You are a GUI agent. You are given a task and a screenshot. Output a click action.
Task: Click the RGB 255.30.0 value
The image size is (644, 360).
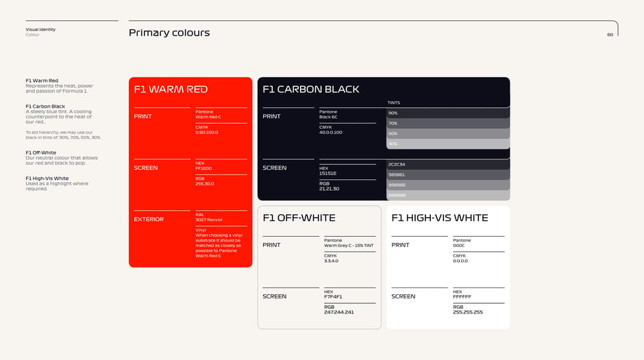click(x=205, y=181)
